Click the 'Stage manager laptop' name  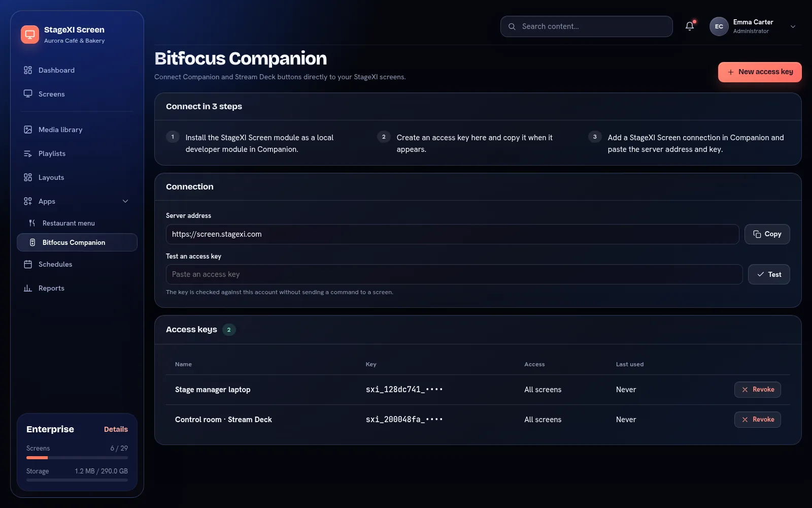point(213,390)
